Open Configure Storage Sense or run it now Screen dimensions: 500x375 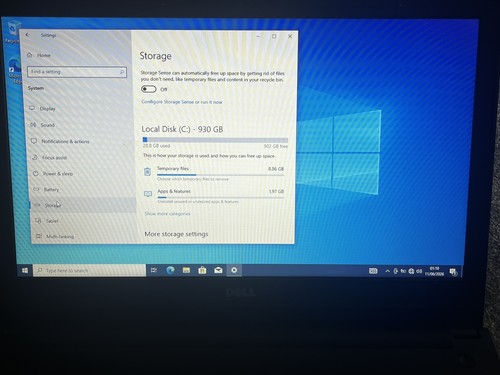182,102
